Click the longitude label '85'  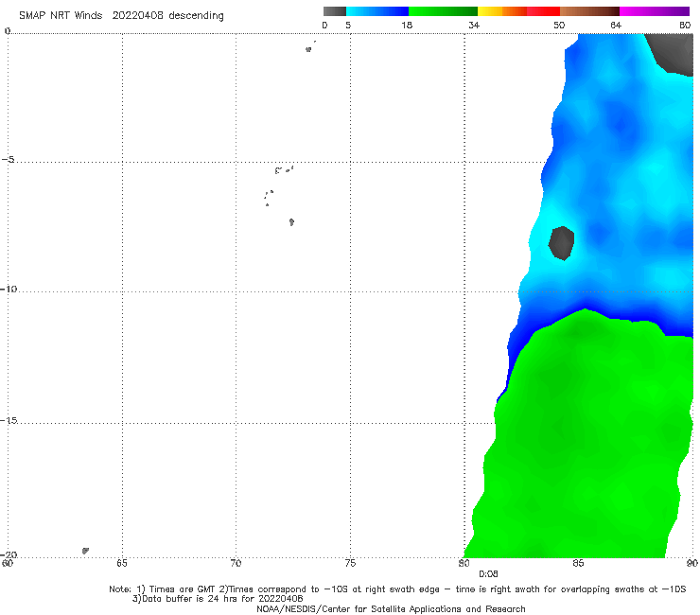pyautogui.click(x=578, y=563)
